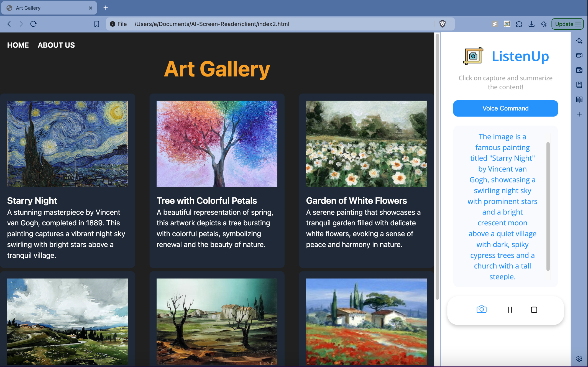
Task: Click the Starry Night painting thumbnail
Action: click(67, 144)
